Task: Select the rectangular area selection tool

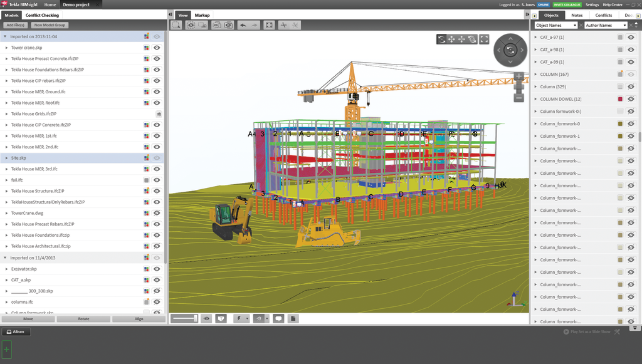Action: [176, 25]
